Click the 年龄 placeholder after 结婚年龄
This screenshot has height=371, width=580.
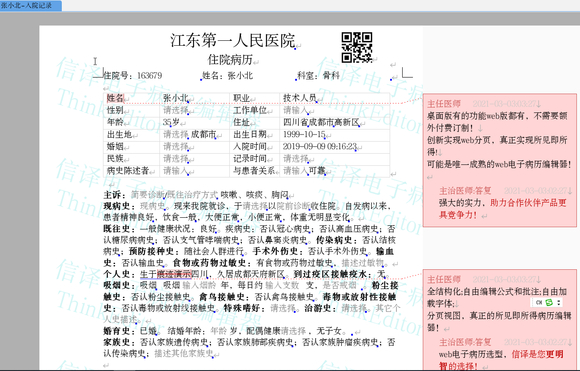point(219,331)
